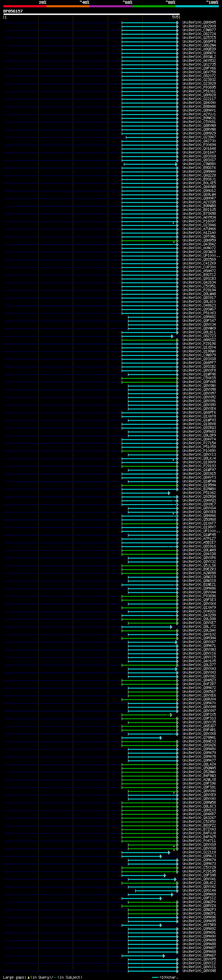Click the =100char. scale legend text
This screenshot has width=222, height=980.
tap(168, 977)
